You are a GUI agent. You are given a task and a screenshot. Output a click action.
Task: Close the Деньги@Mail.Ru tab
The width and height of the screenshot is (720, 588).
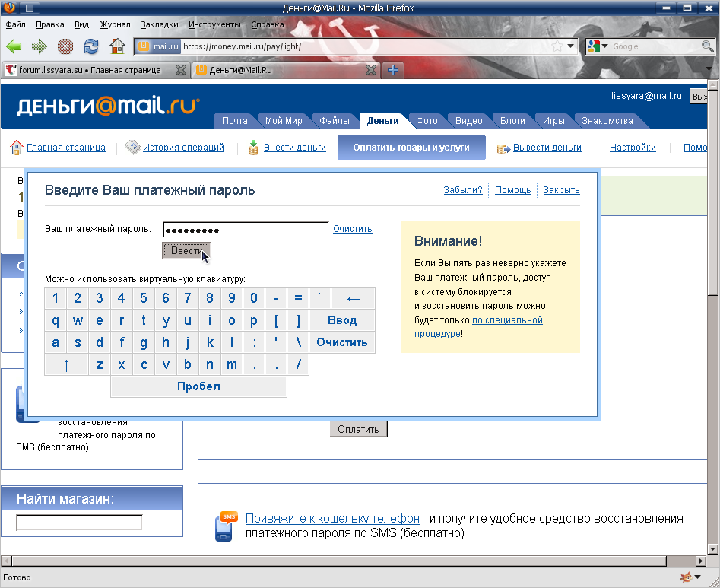point(370,70)
